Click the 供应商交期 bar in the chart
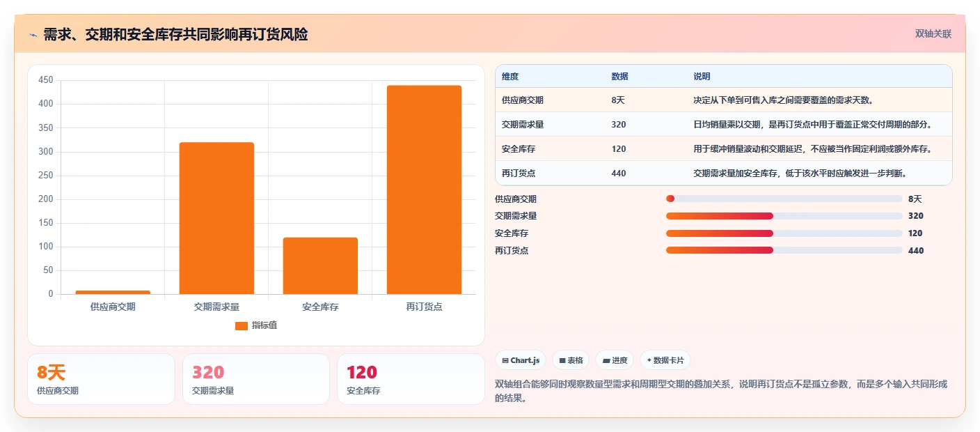The height and width of the screenshot is (432, 980). (113, 292)
